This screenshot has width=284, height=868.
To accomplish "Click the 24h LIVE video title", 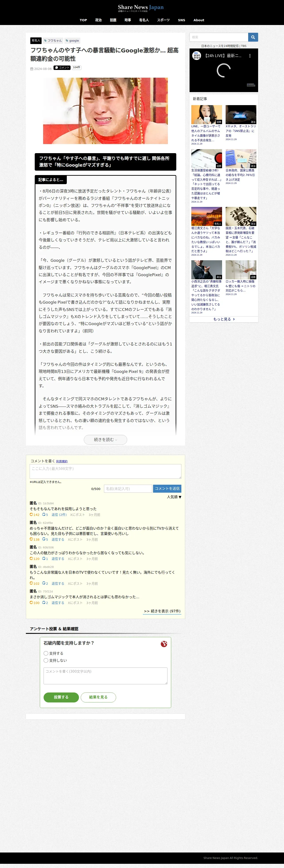I will [x=223, y=56].
